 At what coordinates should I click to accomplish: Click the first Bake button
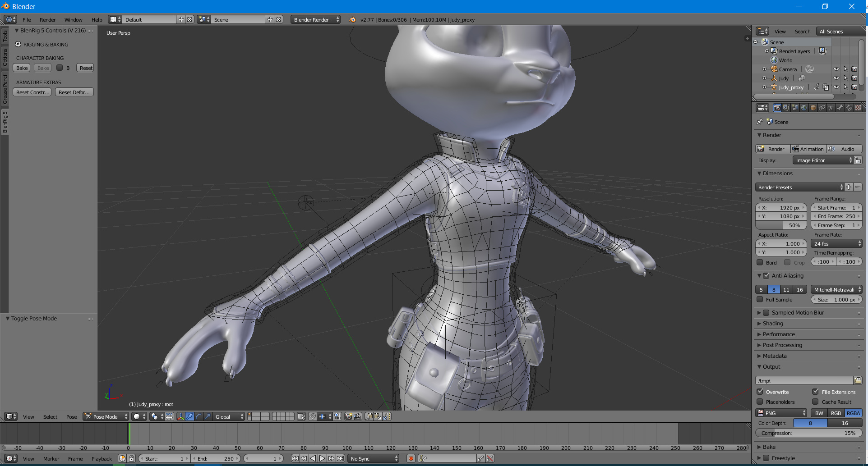(x=22, y=68)
